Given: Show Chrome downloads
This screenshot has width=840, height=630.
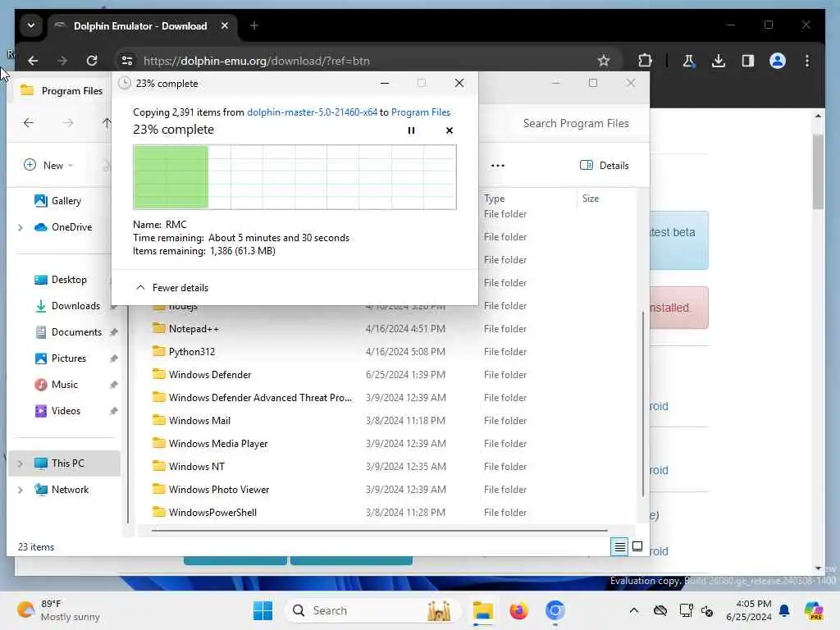Looking at the screenshot, I should point(719,61).
